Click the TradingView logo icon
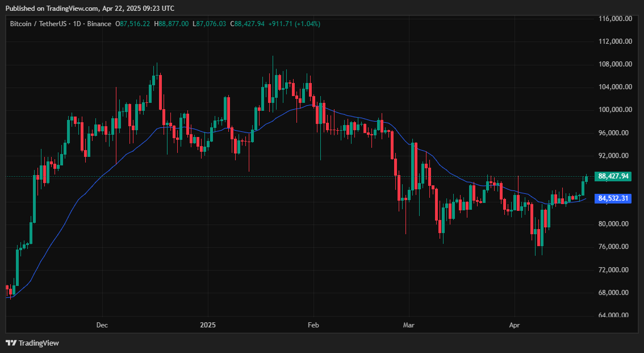Image resolution: width=644 pixels, height=353 pixels. pyautogui.click(x=11, y=343)
